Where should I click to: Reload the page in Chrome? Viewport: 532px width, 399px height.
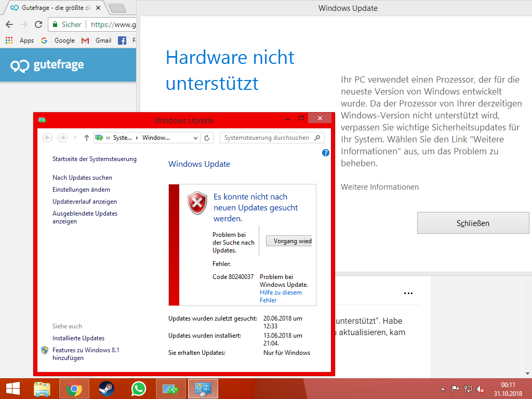[x=38, y=24]
